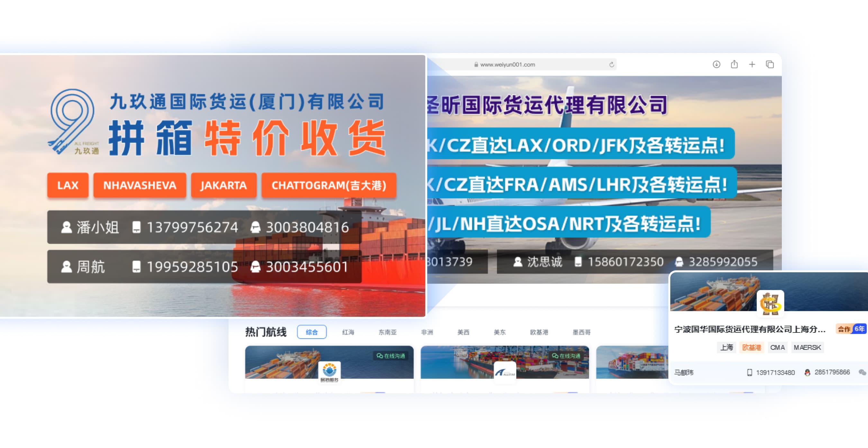868x448 pixels.
Task: Click 在线沟通 on the second route card
Action: [x=566, y=356]
